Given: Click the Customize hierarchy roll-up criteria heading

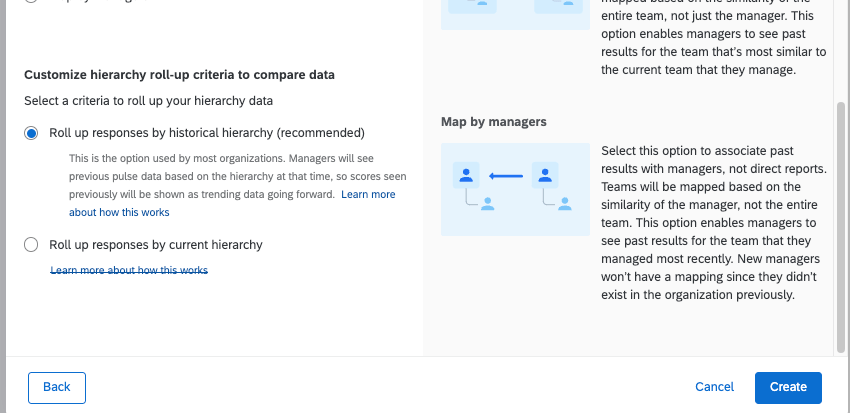Looking at the screenshot, I should point(179,75).
